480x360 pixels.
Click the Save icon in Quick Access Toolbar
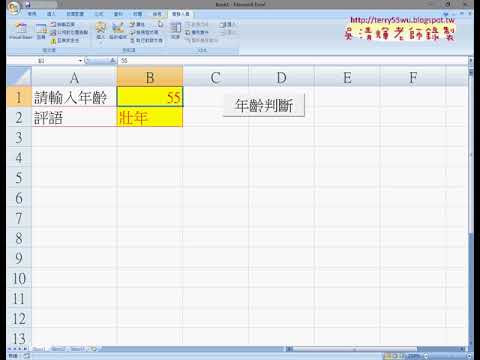coord(28,5)
